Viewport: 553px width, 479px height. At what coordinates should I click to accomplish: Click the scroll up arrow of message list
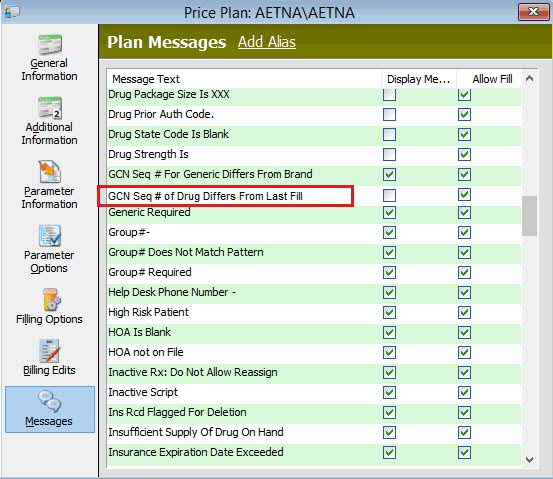click(x=529, y=79)
